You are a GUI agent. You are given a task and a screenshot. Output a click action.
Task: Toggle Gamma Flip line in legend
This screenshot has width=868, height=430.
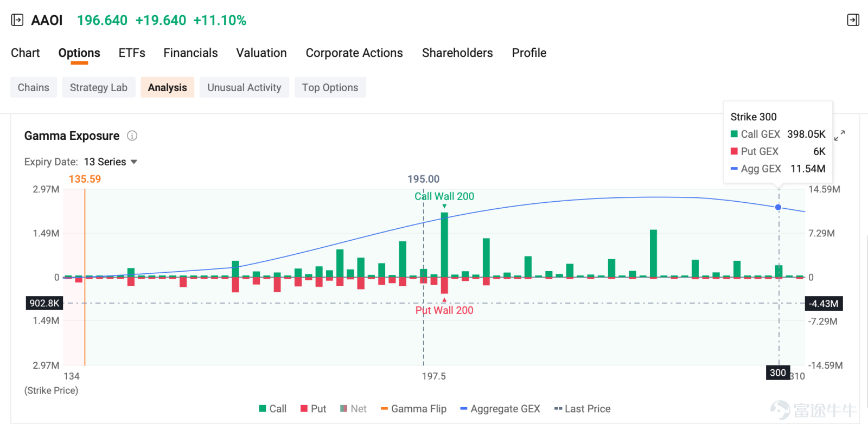pos(413,409)
